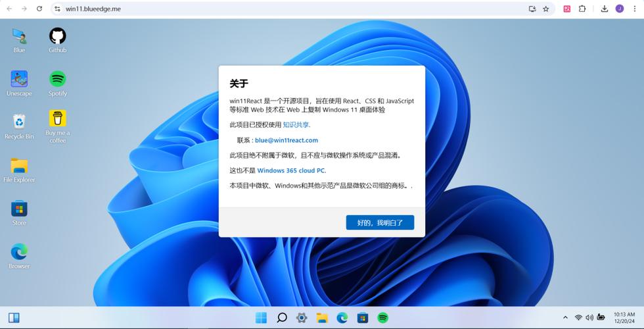The height and width of the screenshot is (329, 644).
Task: Open the Buy me a coffee icon
Action: point(58,126)
